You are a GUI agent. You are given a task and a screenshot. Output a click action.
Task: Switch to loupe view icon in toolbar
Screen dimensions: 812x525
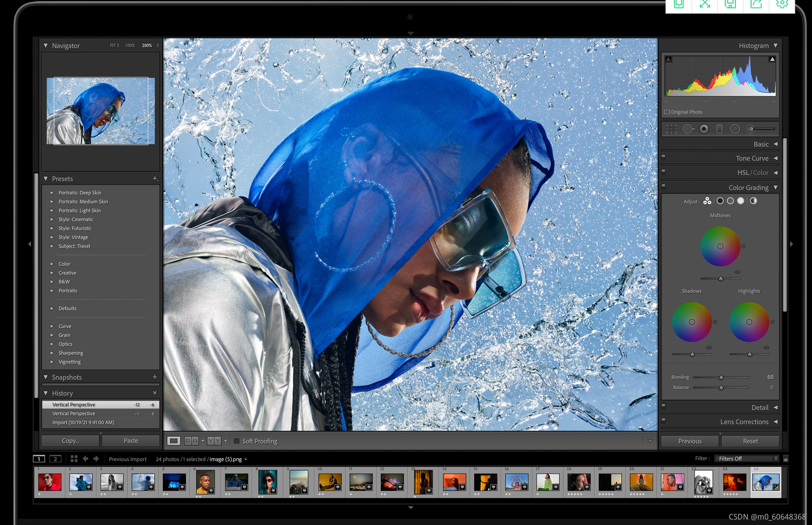(x=173, y=441)
